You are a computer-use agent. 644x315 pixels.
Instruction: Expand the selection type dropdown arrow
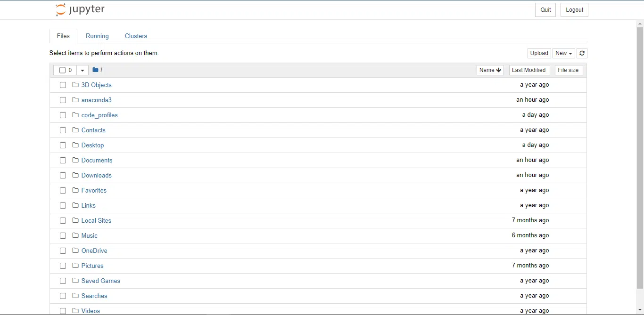coord(83,70)
